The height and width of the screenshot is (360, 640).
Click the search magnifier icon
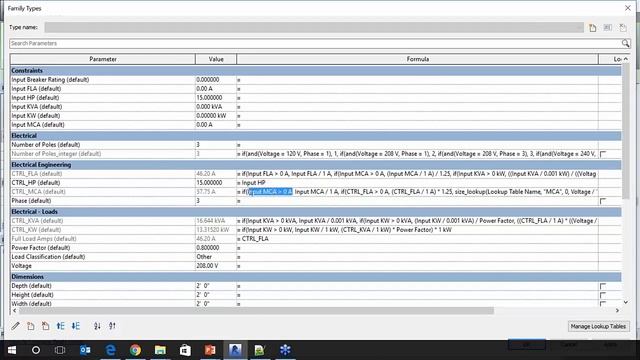(x=625, y=43)
